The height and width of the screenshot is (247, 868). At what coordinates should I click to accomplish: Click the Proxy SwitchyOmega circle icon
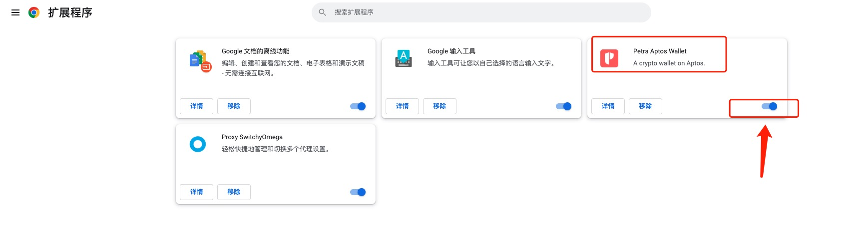(x=198, y=144)
